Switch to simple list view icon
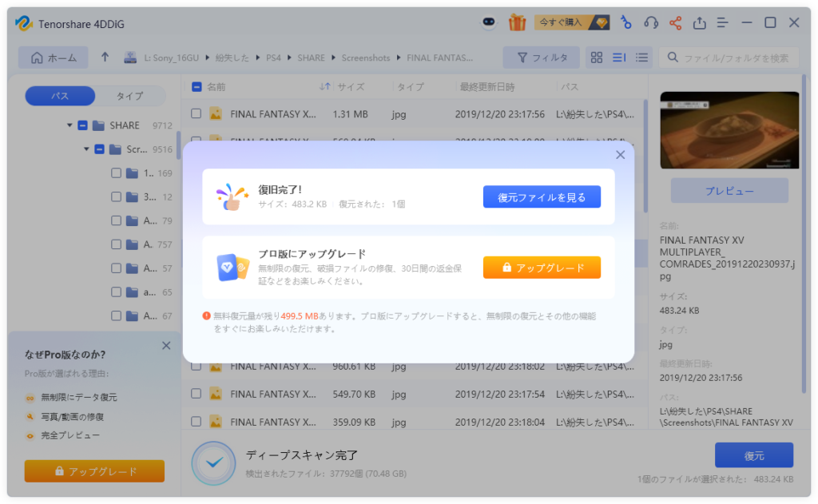The image size is (818, 504). click(x=641, y=58)
